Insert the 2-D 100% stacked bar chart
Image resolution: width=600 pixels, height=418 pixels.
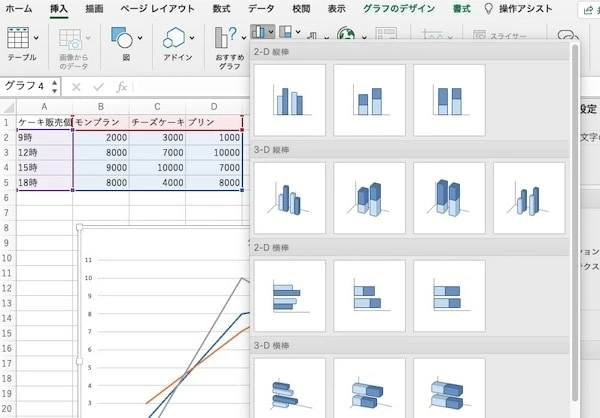click(x=448, y=296)
